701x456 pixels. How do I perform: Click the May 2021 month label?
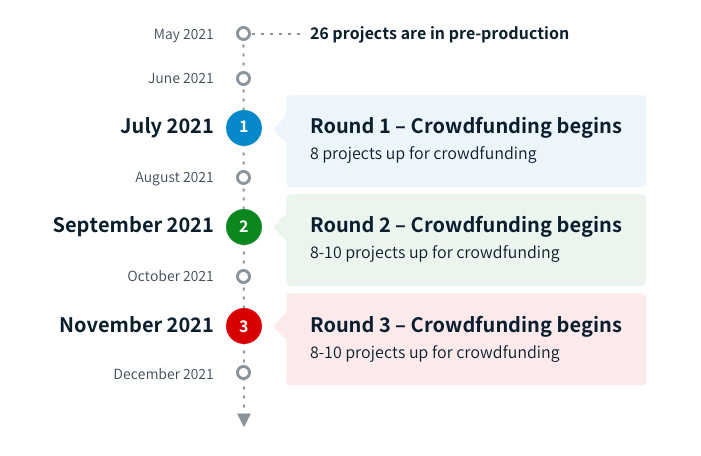click(184, 34)
